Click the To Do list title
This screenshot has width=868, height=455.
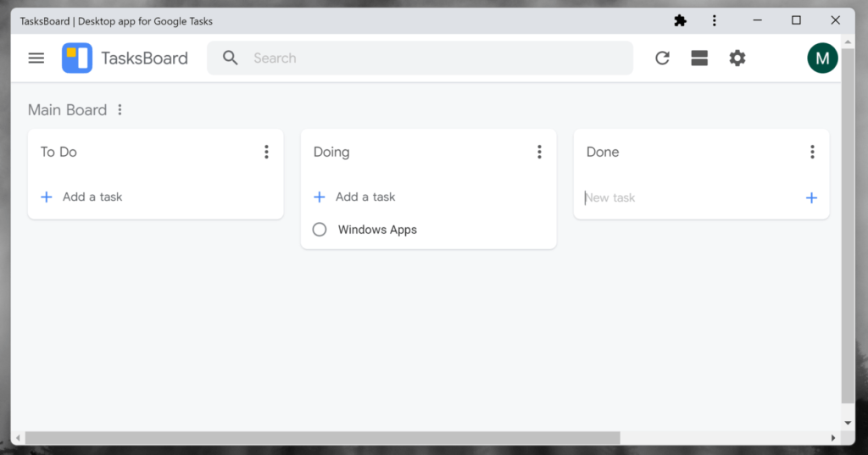[x=58, y=152]
